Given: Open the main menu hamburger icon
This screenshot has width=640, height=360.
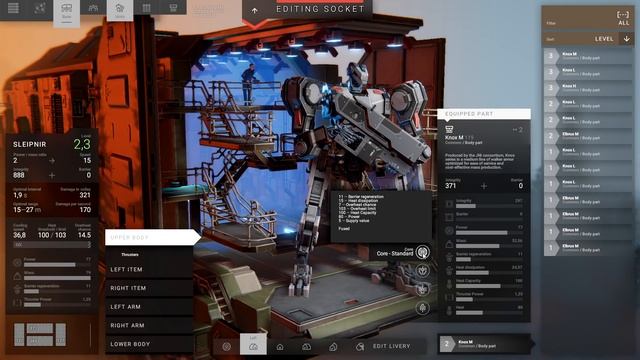Looking at the screenshot, I should tap(13, 8).
